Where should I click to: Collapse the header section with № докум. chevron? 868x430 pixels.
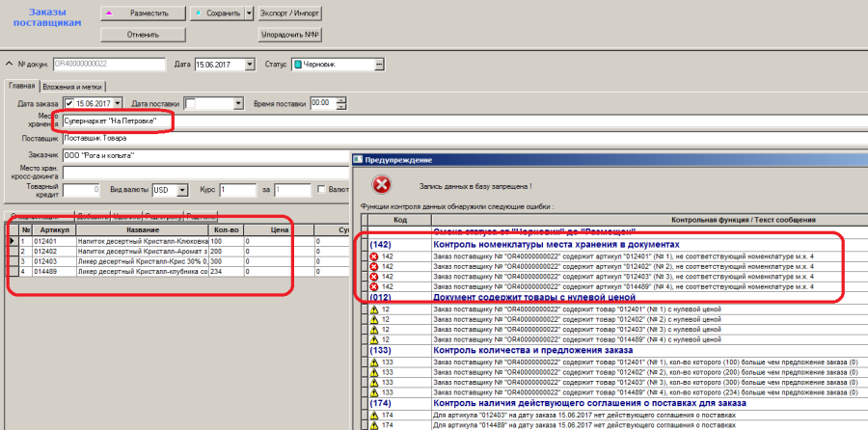click(9, 64)
